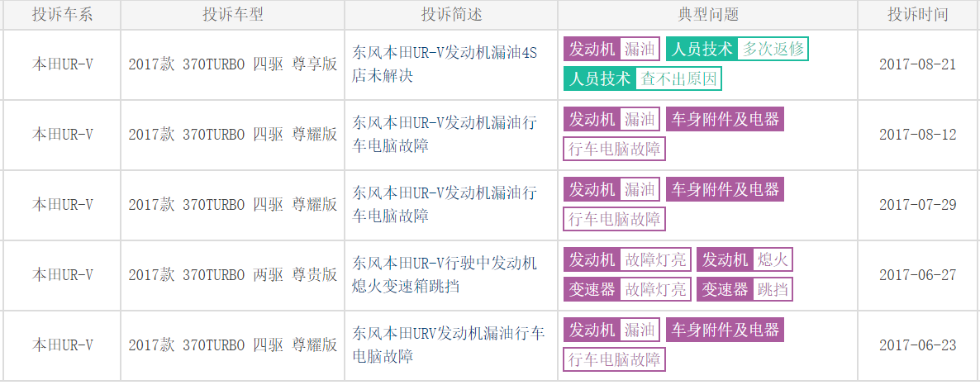Select the 人员技术 多次返修 tag
The width and height of the screenshot is (980, 385).
[738, 49]
